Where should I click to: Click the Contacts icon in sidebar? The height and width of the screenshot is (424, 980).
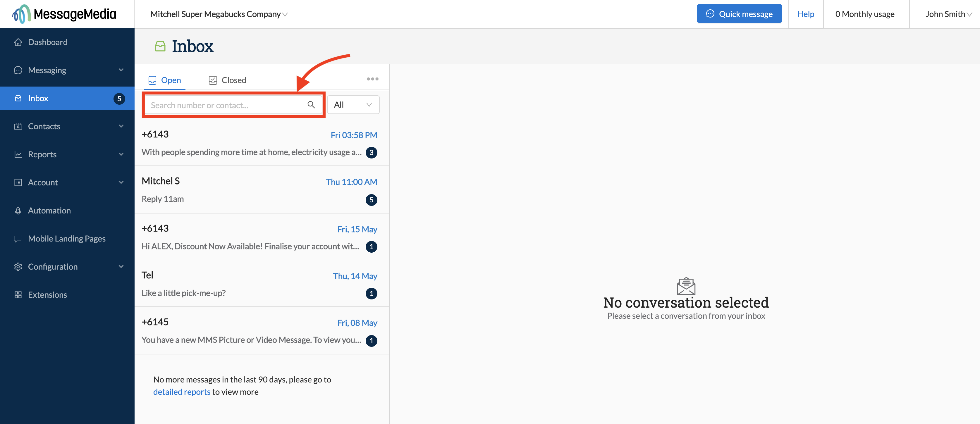(x=18, y=126)
